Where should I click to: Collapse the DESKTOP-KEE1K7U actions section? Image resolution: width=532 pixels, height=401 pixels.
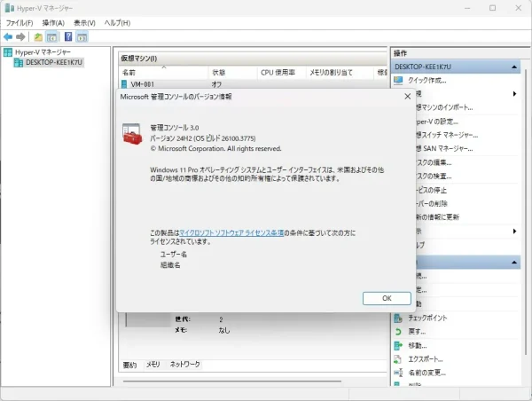(x=514, y=67)
